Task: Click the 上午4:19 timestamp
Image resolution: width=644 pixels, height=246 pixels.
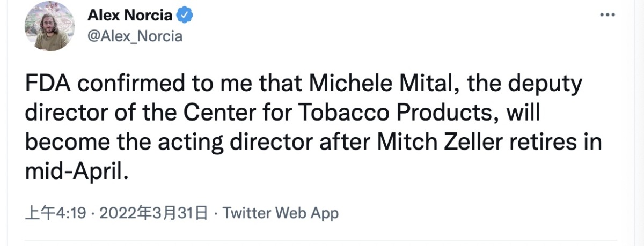Action: coord(55,213)
